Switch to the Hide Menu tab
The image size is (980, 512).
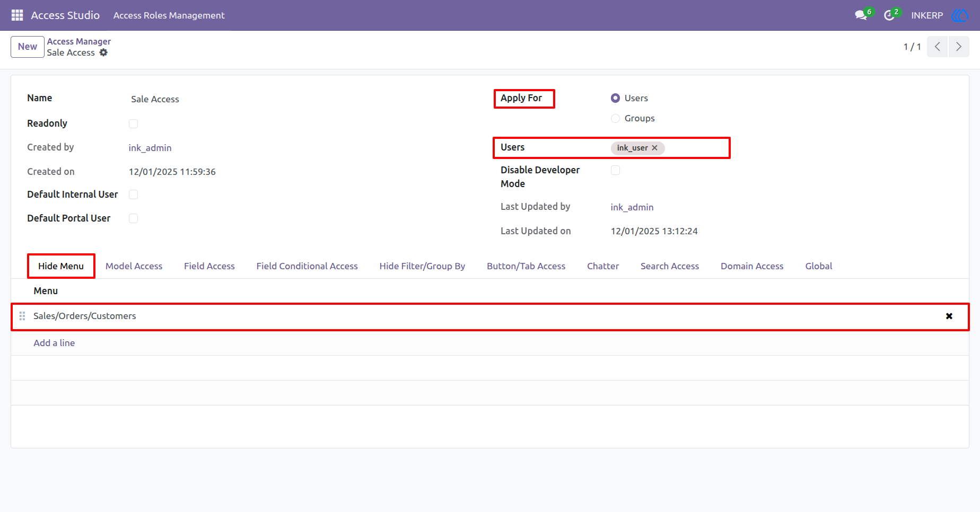pyautogui.click(x=61, y=266)
